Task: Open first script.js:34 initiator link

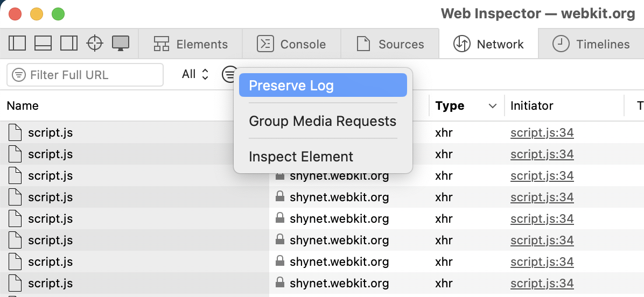Action: click(542, 133)
